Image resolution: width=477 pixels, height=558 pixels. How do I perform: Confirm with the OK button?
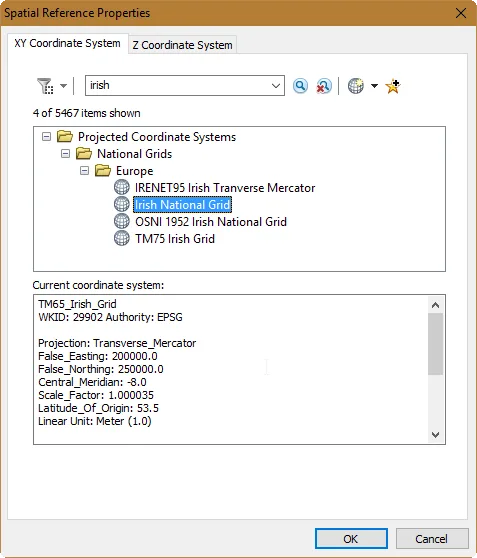pyautogui.click(x=351, y=539)
